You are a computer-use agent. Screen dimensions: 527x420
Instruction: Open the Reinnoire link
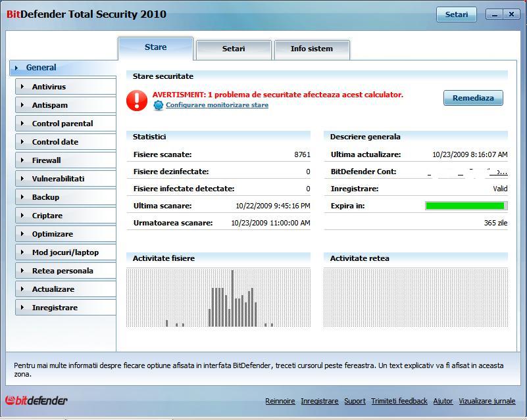point(280,401)
